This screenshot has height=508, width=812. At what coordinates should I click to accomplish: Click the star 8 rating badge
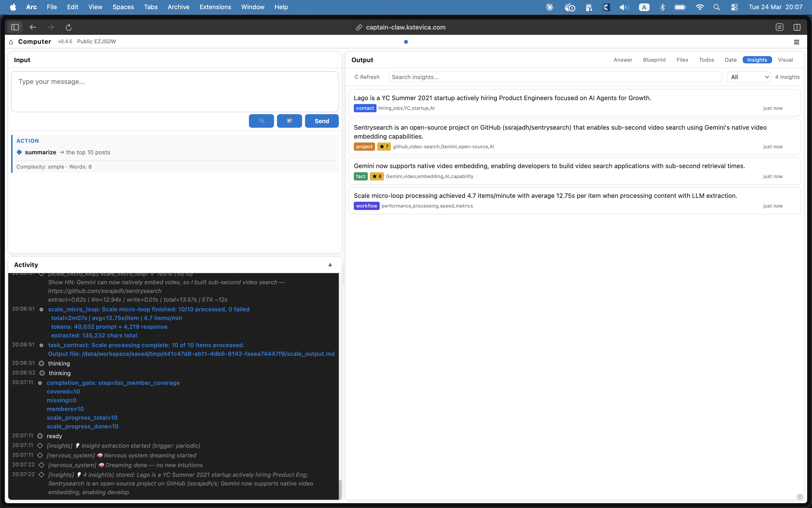pyautogui.click(x=377, y=176)
